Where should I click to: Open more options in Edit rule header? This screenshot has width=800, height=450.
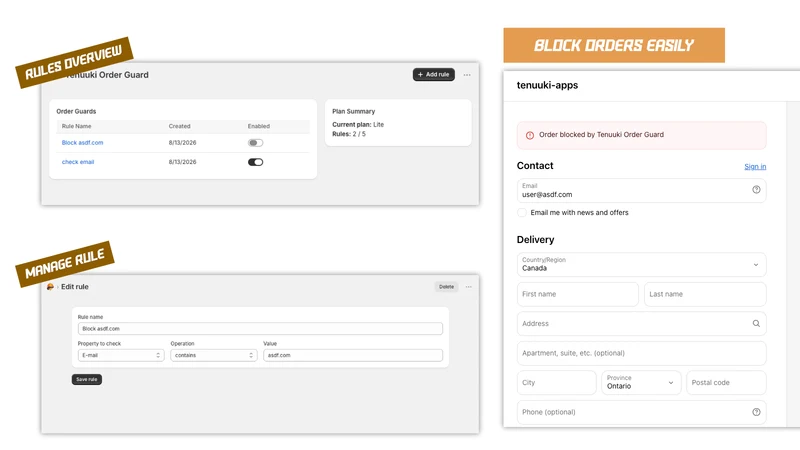468,287
